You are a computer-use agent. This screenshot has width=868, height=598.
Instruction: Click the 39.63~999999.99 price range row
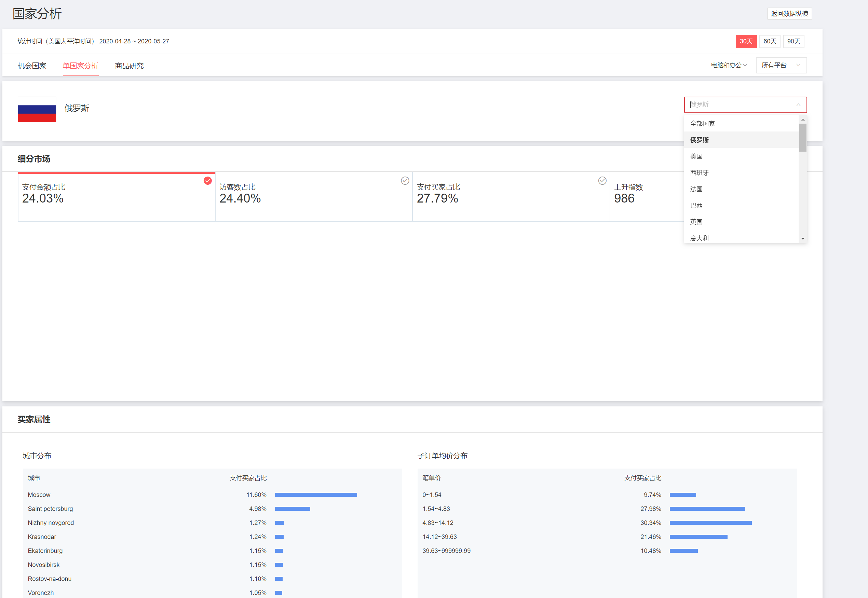607,551
